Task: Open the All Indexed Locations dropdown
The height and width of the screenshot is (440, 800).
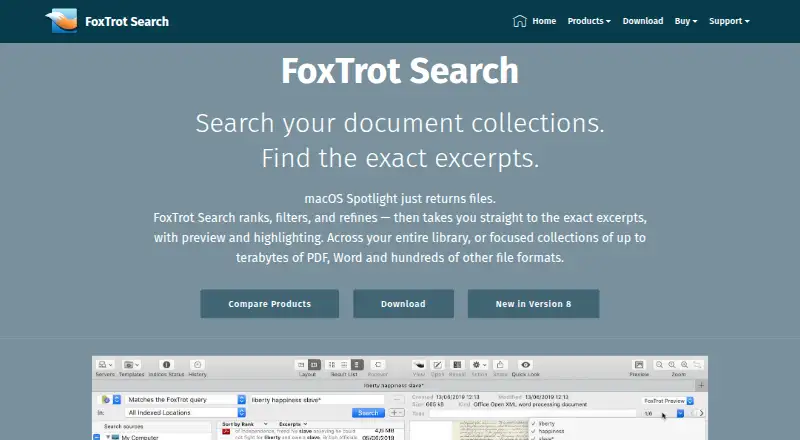Action: [x=186, y=412]
